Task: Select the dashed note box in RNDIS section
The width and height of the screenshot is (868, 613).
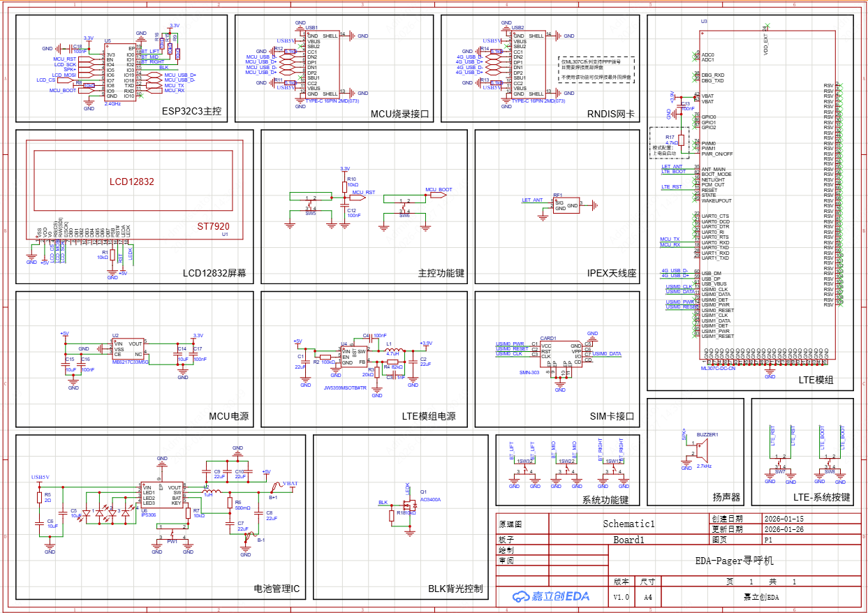Action: [x=597, y=69]
